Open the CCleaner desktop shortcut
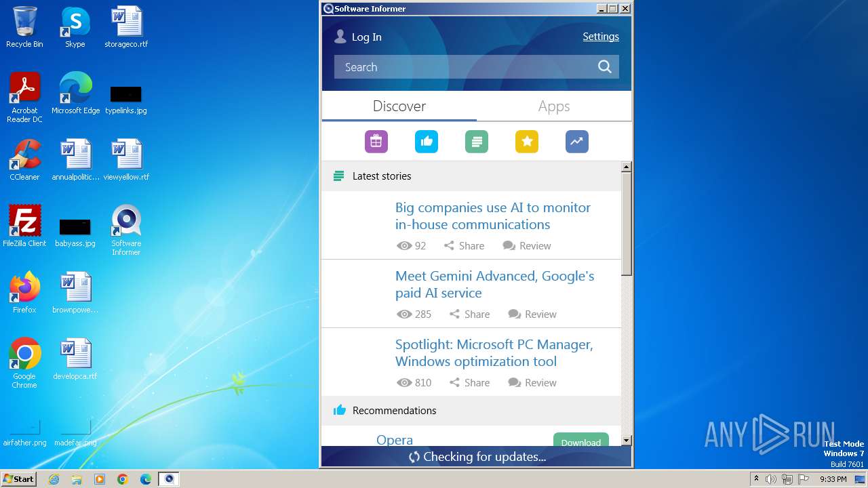This screenshot has width=868, height=488. (24, 160)
